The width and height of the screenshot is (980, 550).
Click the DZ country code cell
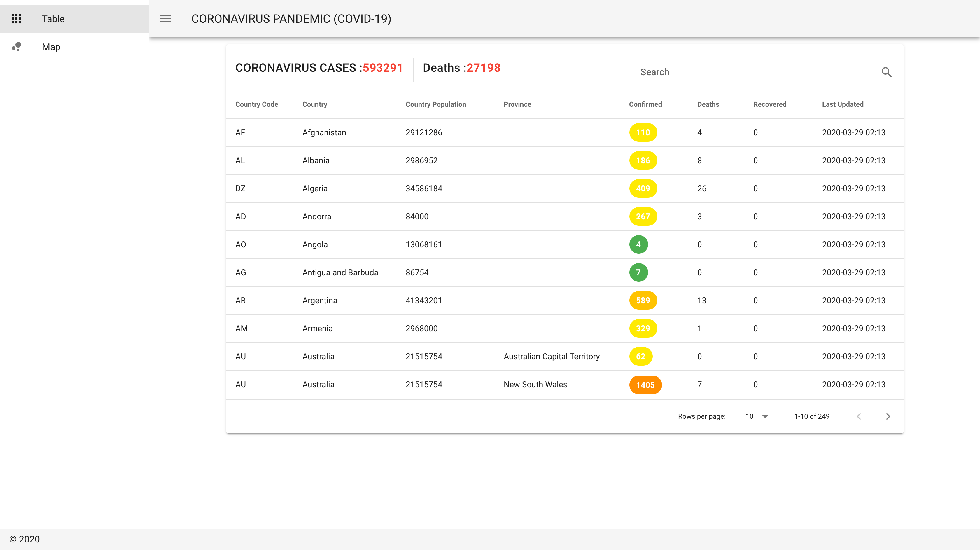pyautogui.click(x=240, y=188)
